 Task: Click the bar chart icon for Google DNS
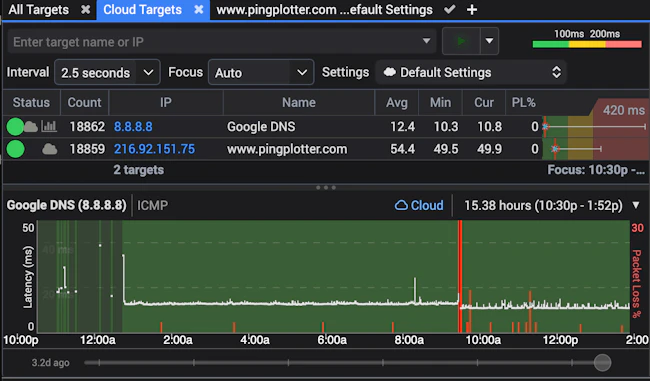click(49, 126)
